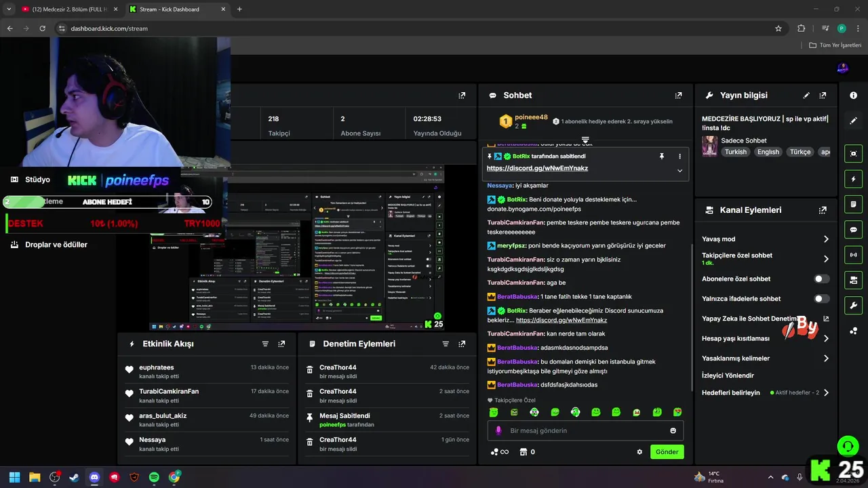Pop out the Kanal Eylemleri panel
Screen dimensions: 868x488
pos(823,210)
